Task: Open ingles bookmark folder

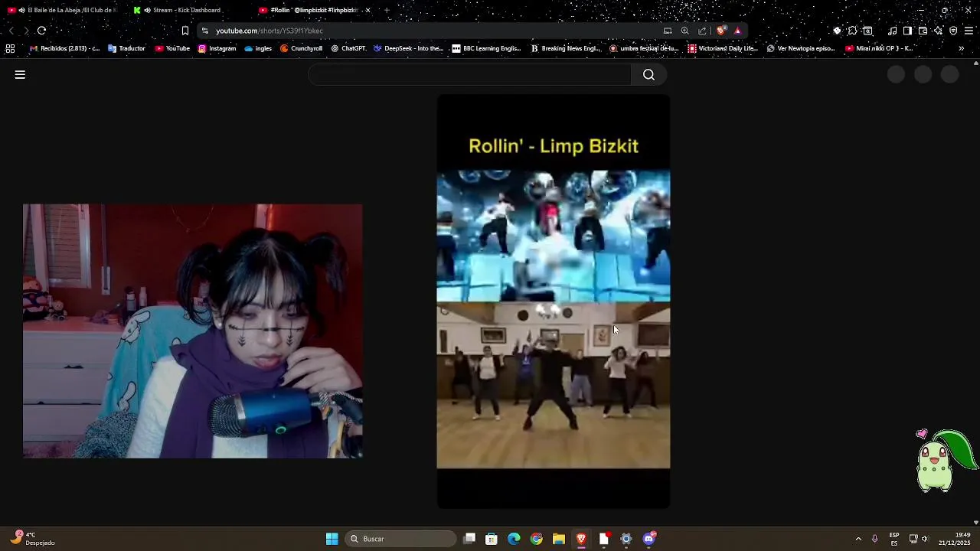Action: pos(258,48)
